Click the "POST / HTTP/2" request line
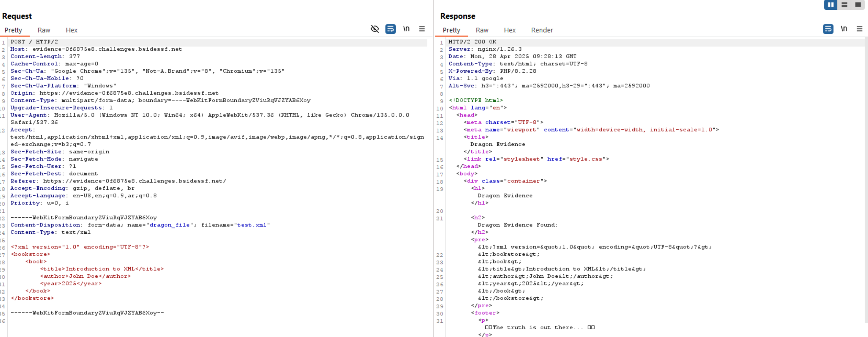 [x=34, y=42]
